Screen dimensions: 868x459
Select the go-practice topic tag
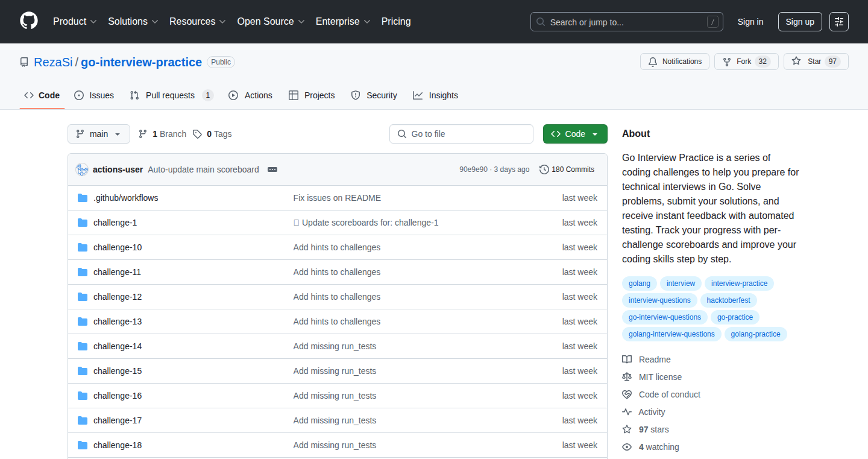pyautogui.click(x=735, y=317)
